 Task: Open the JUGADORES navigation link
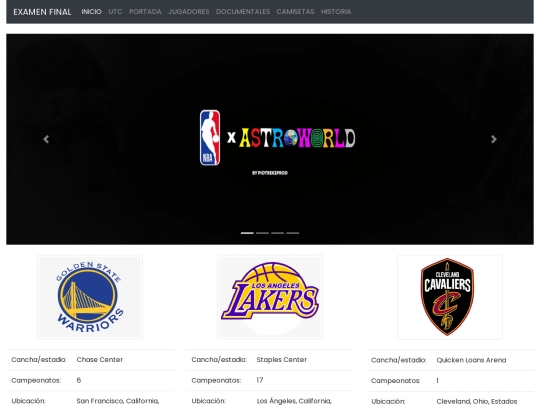189,12
